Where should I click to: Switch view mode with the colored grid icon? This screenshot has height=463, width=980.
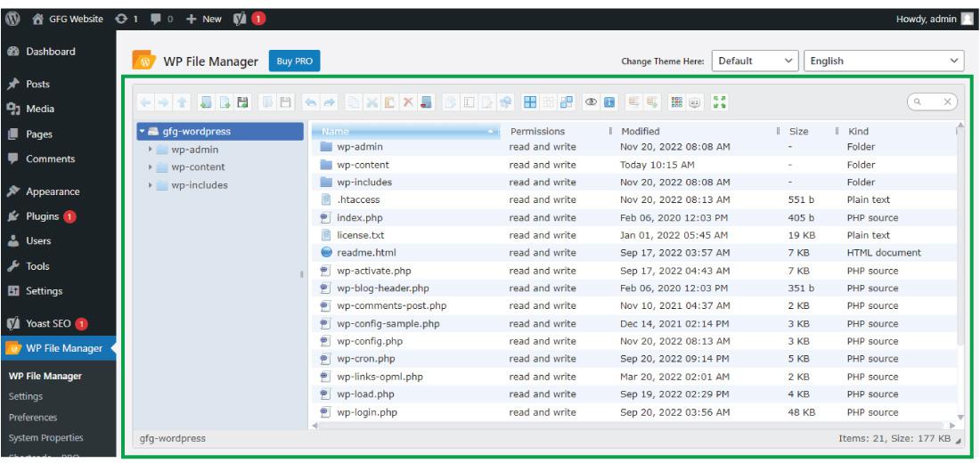pyautogui.click(x=676, y=102)
